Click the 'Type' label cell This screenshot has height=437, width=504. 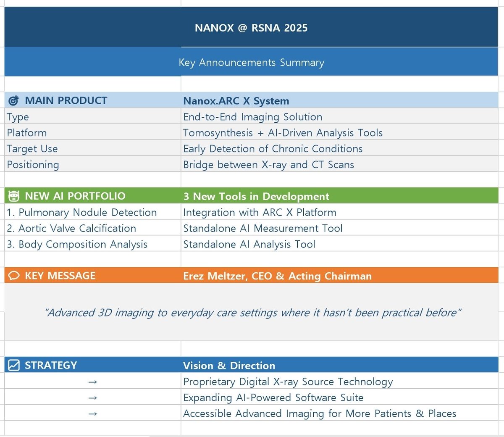tap(93, 116)
